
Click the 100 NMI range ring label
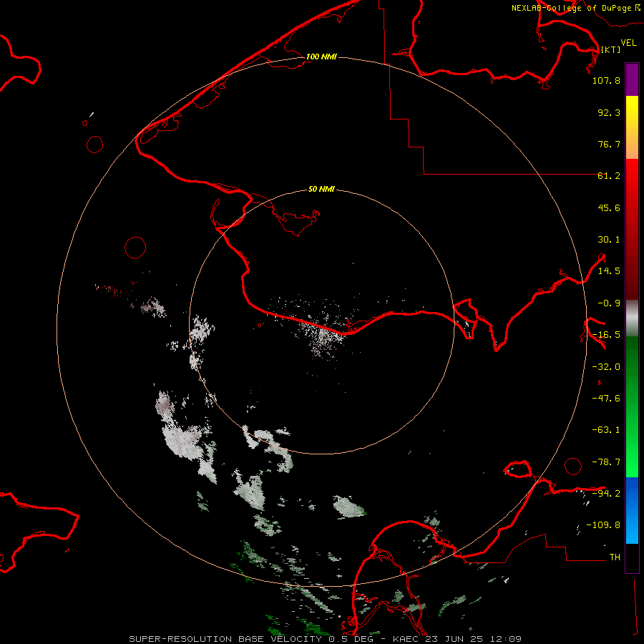click(321, 57)
